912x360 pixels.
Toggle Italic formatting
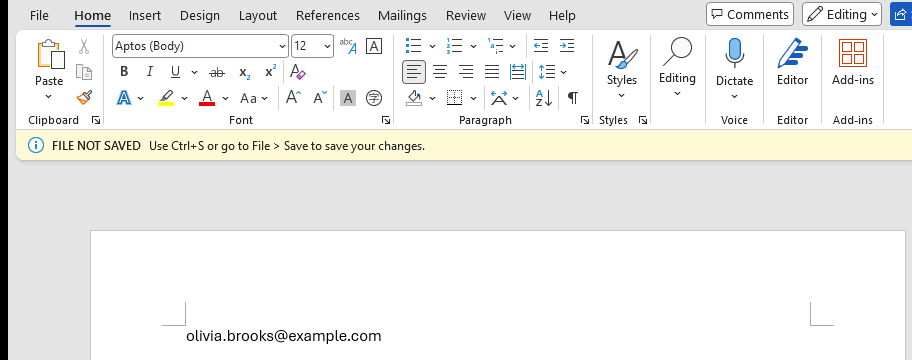coord(149,72)
